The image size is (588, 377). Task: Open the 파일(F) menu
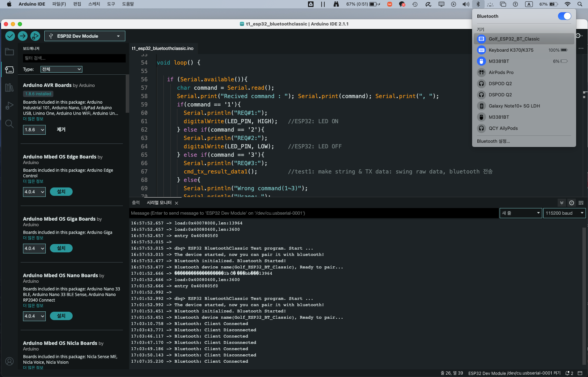pos(59,4)
